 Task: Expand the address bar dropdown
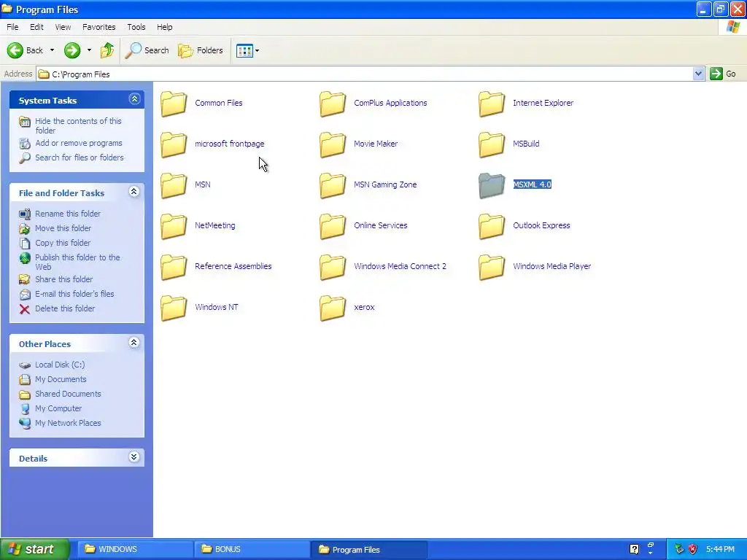[698, 74]
